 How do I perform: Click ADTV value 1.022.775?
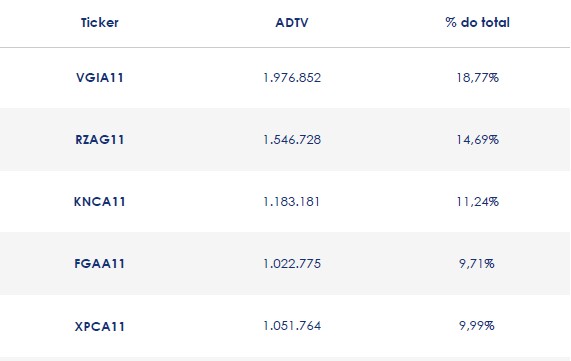pos(292,263)
